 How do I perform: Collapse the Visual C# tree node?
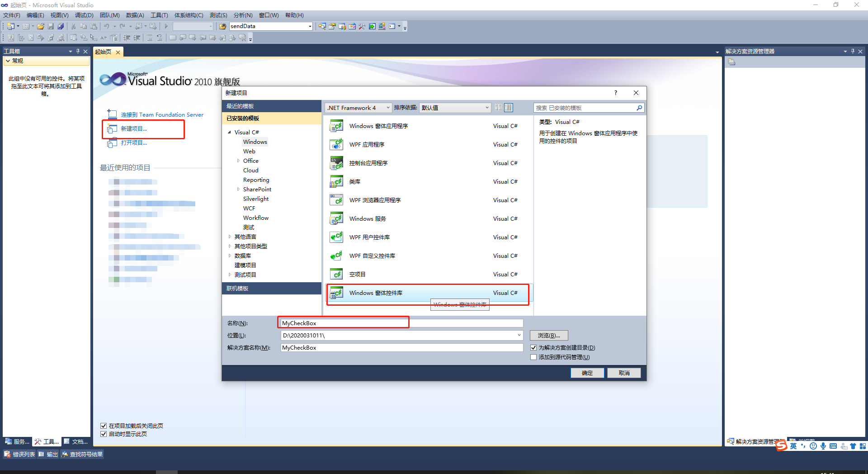[x=230, y=132]
